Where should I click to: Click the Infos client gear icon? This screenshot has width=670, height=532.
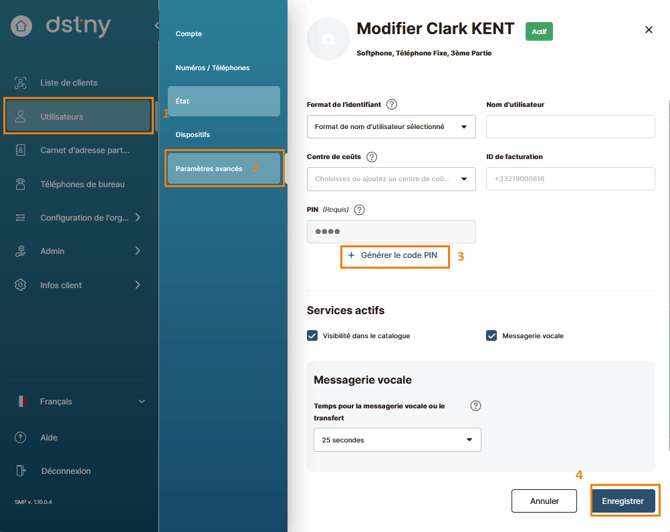point(20,285)
